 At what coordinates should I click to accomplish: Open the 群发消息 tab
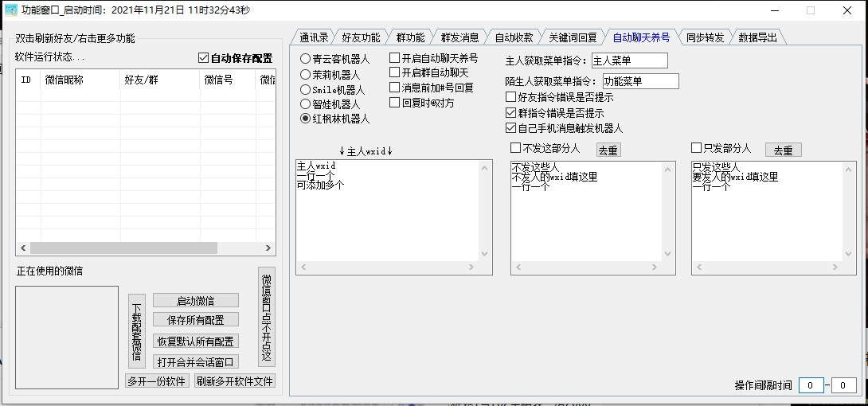pos(459,37)
